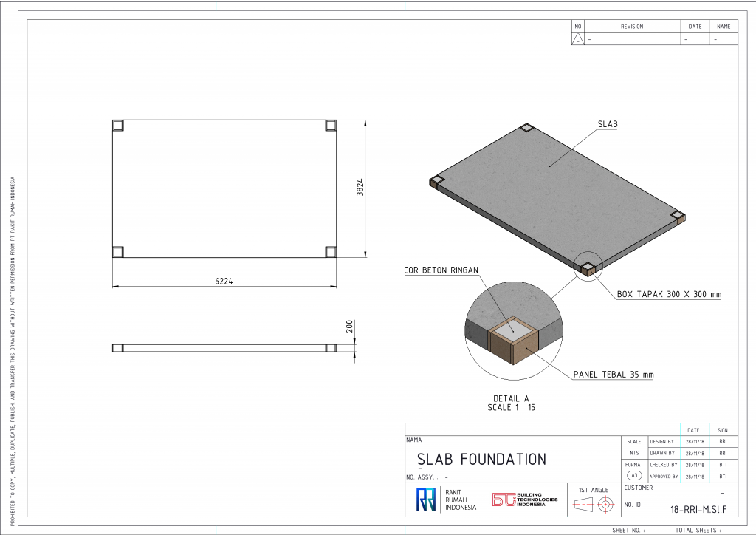756x535 pixels.
Task: Click the COR BETON RINGAN label
Action: [x=441, y=270]
